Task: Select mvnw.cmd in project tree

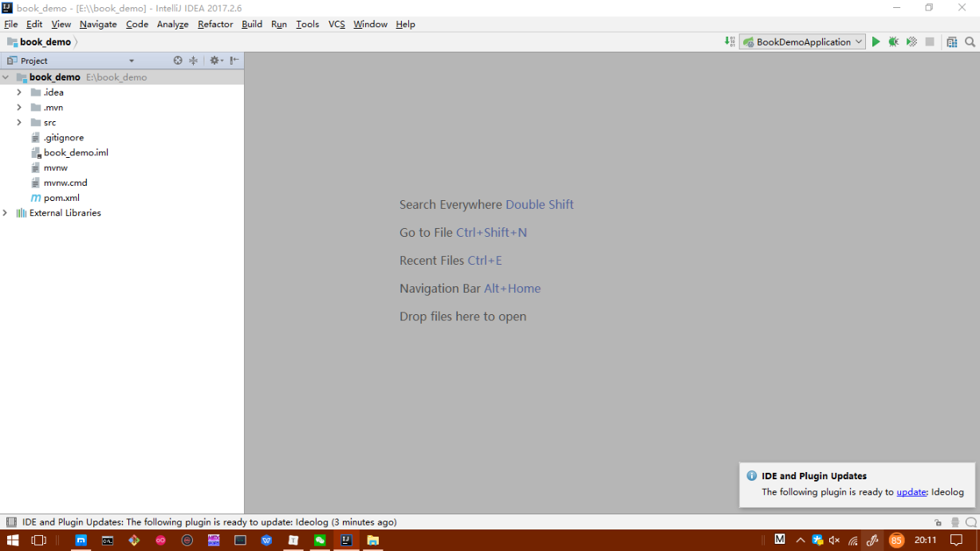Action: 65,183
